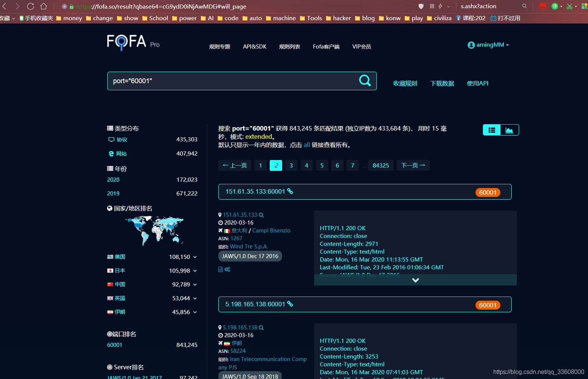Switch to chart view icon
This screenshot has width=588, height=379.
coord(509,130)
